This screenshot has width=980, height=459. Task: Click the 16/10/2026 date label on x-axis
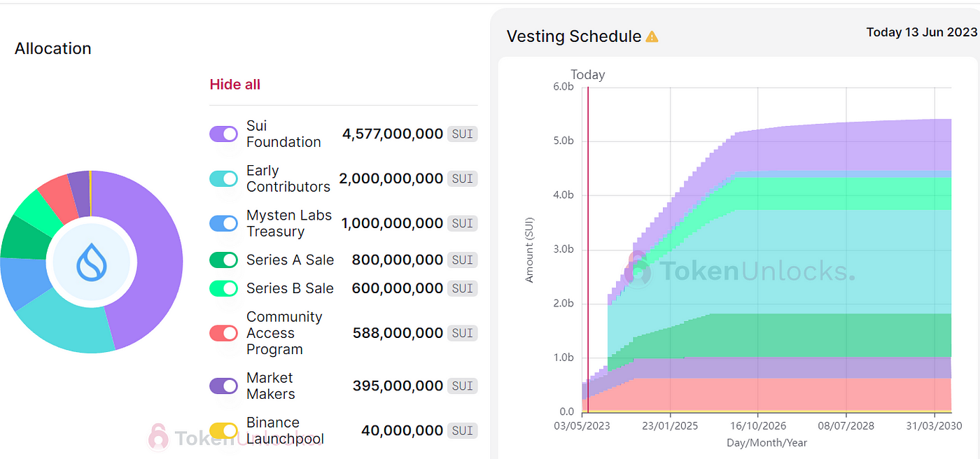(x=758, y=425)
